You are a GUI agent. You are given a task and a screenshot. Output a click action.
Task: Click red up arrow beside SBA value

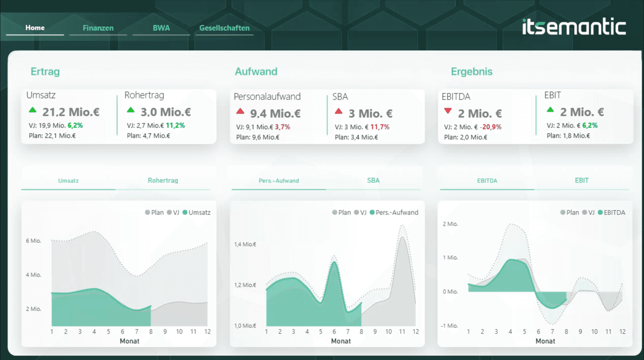pyautogui.click(x=339, y=111)
